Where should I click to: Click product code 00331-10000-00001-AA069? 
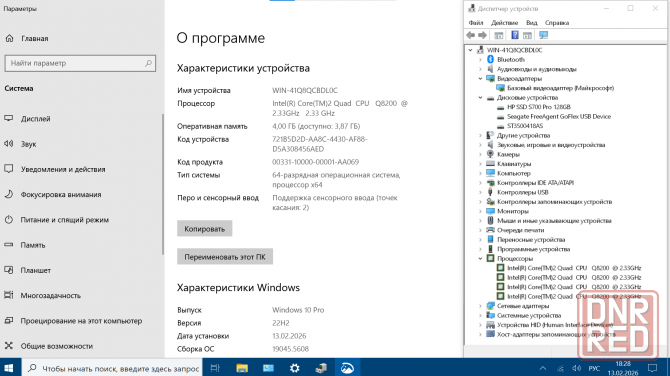(x=315, y=162)
